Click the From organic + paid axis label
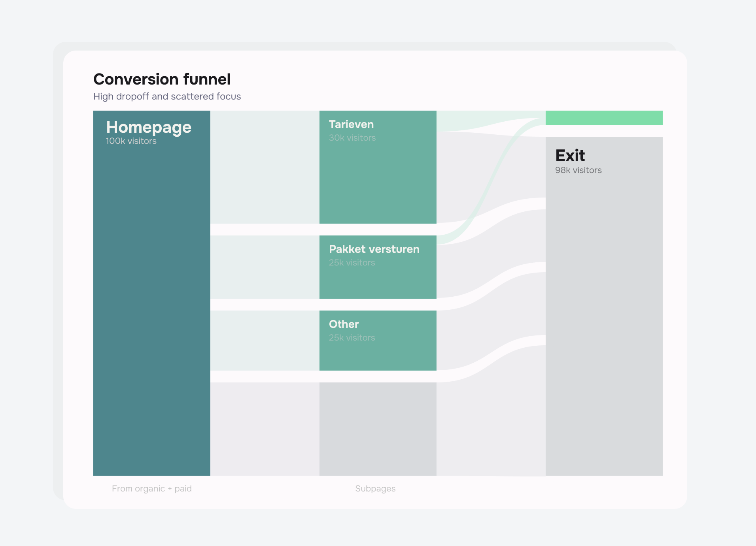Viewport: 756px width, 546px height. 151,489
